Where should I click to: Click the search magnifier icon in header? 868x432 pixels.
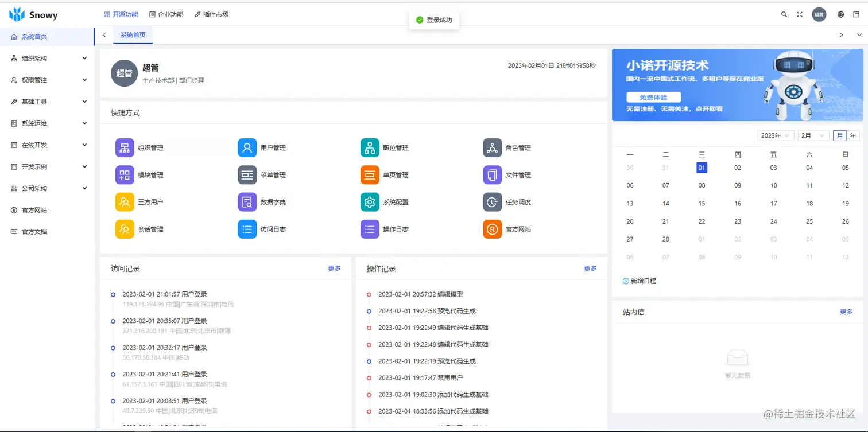coord(784,14)
